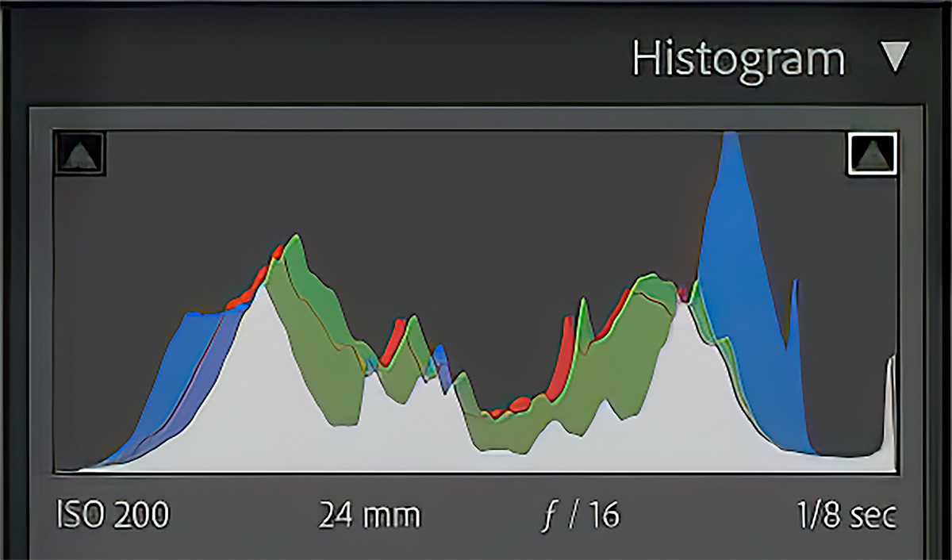Click the ISO 200 readout
This screenshot has width=952, height=560.
[x=113, y=516]
